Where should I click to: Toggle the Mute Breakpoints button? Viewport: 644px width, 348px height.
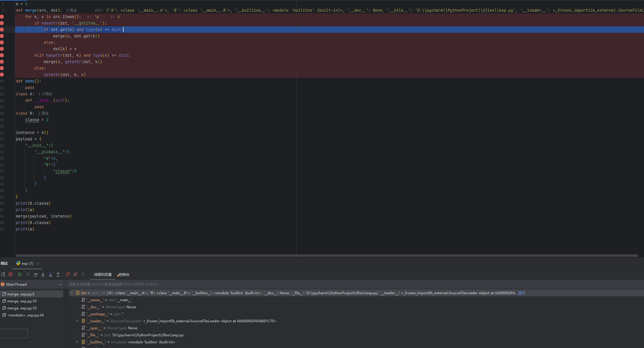pos(75,274)
